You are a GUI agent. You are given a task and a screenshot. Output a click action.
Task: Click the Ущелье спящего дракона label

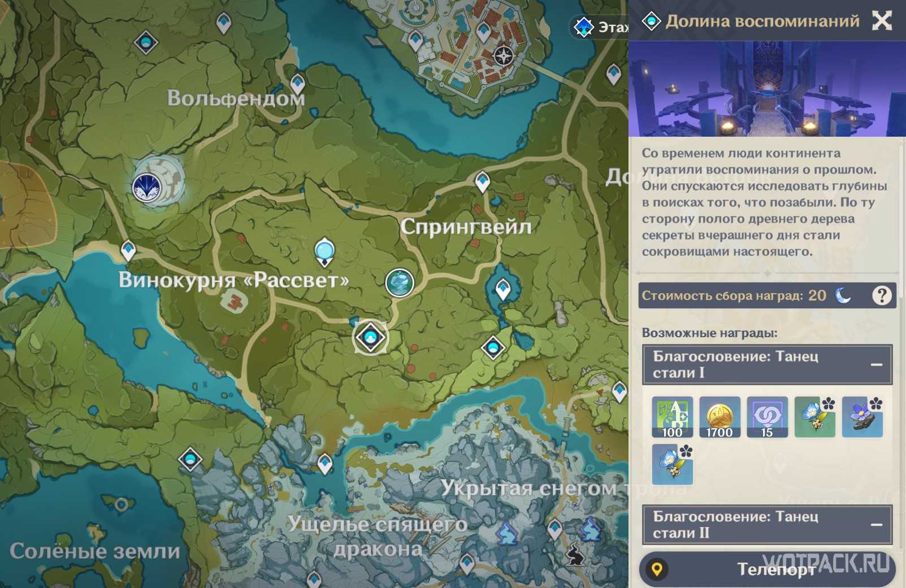(x=377, y=536)
